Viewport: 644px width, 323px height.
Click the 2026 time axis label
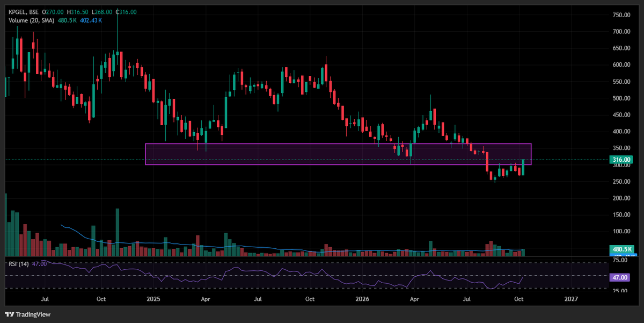tap(363, 298)
